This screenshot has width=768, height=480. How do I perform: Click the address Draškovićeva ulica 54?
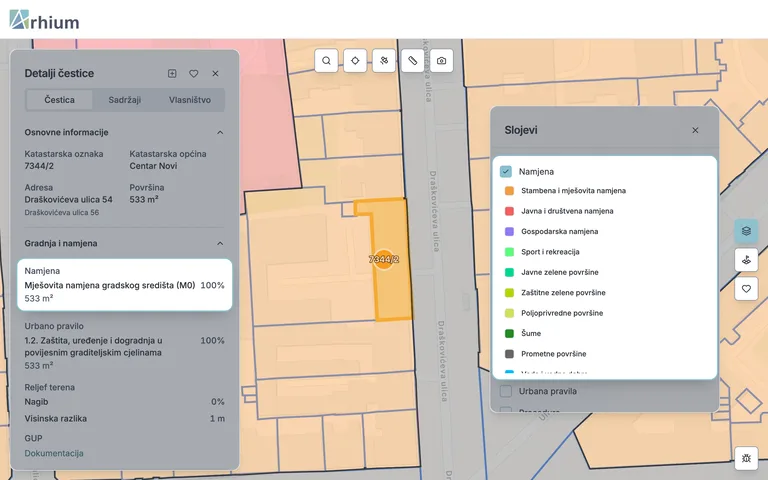(69, 200)
